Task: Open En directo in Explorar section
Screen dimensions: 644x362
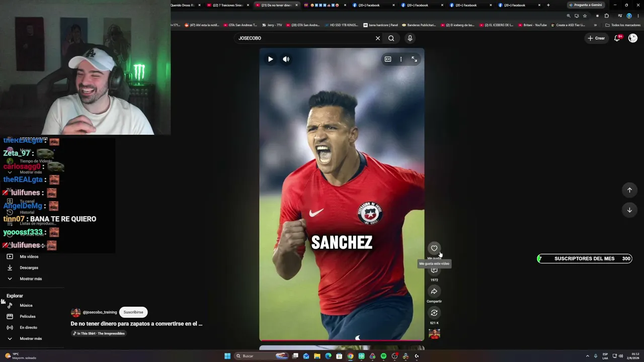Action: point(28,327)
